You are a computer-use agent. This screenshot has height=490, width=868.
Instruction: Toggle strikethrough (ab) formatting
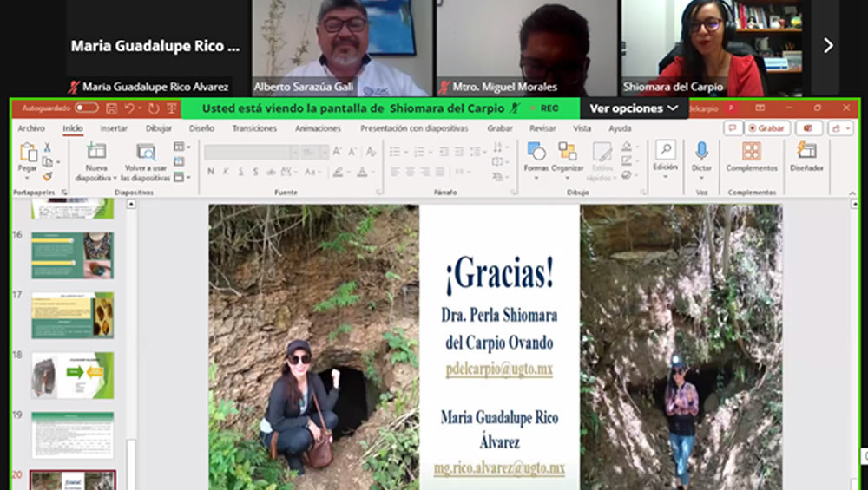coord(271,172)
